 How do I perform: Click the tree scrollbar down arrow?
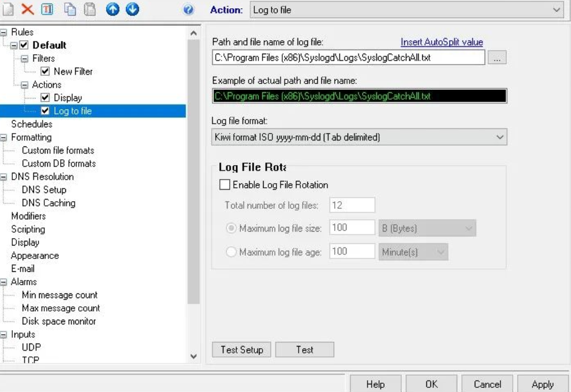194,356
